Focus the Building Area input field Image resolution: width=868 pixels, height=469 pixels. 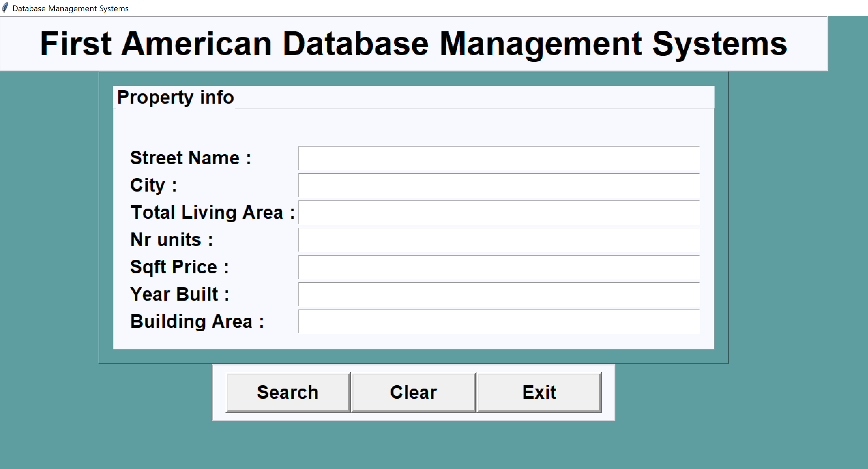499,322
